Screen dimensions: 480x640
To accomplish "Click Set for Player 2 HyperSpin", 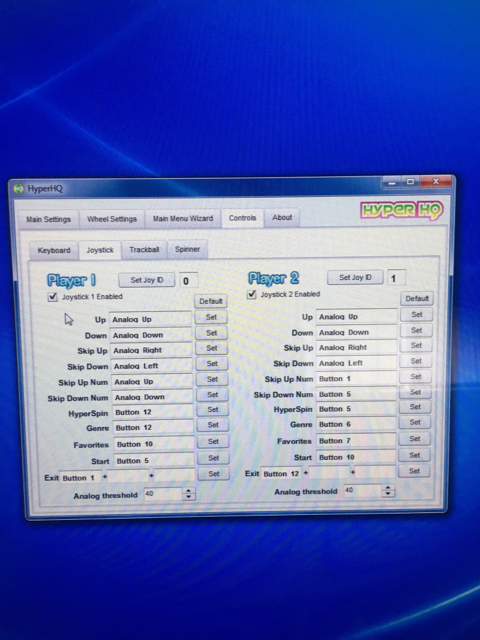I will click(415, 407).
